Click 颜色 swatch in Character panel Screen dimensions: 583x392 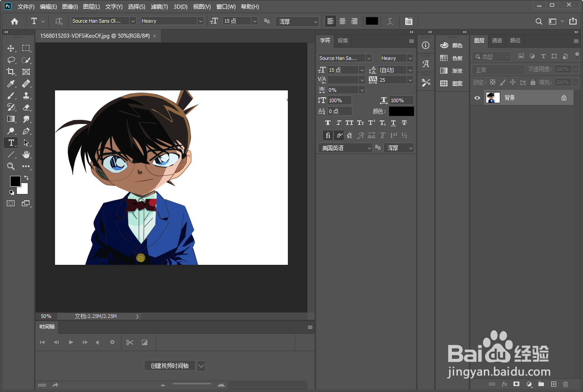coord(402,111)
